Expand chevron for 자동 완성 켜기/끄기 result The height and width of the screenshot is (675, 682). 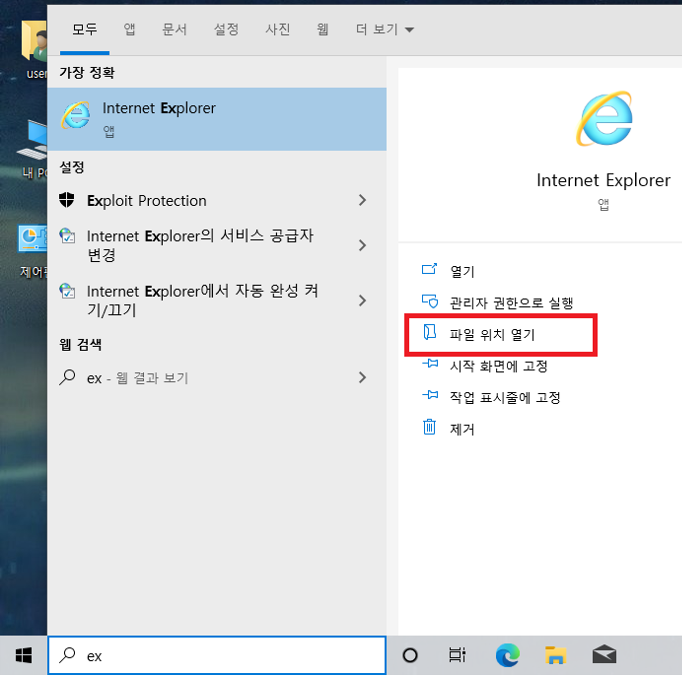click(x=362, y=300)
